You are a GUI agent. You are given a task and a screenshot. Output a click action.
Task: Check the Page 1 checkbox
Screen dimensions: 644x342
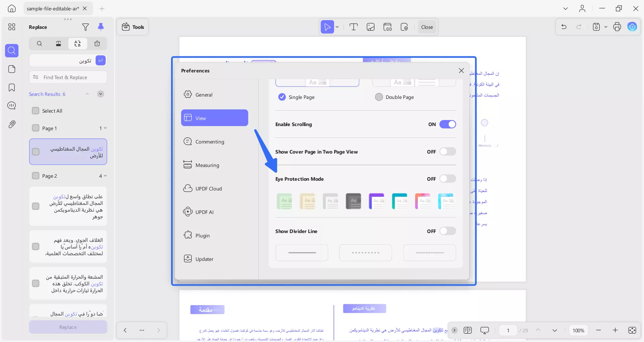click(36, 128)
